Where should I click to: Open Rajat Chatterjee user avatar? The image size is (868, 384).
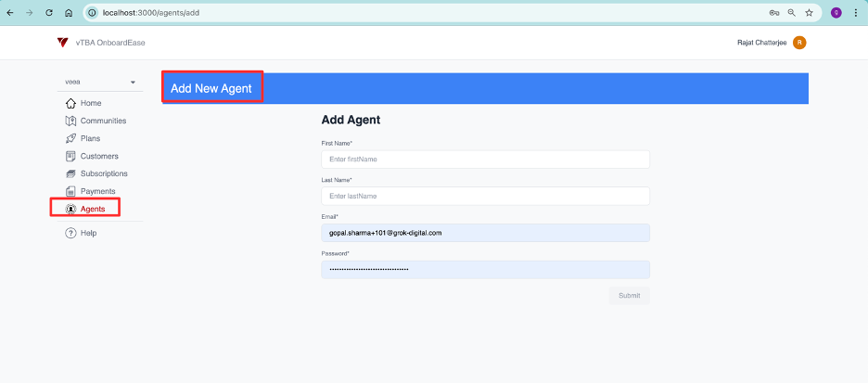(799, 43)
